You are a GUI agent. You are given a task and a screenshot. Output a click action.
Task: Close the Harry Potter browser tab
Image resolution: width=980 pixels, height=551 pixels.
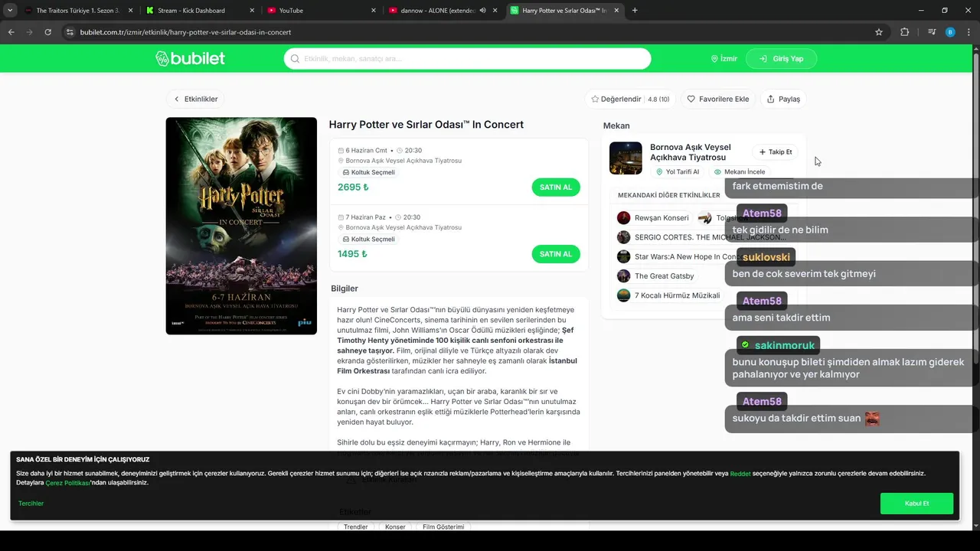(616, 11)
